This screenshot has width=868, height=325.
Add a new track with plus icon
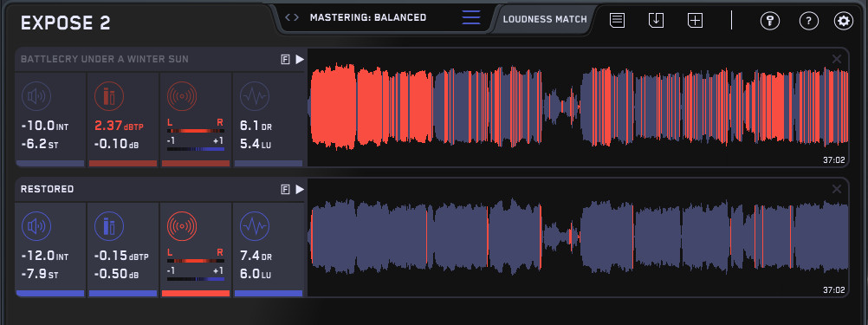[696, 21]
